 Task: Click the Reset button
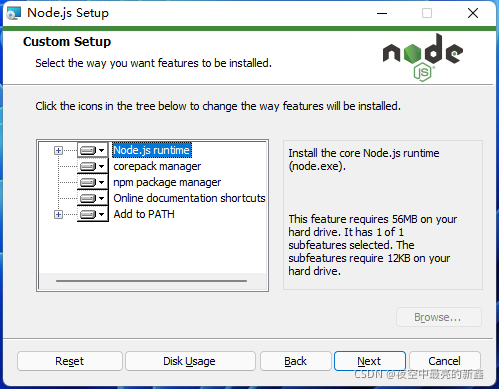[70, 361]
